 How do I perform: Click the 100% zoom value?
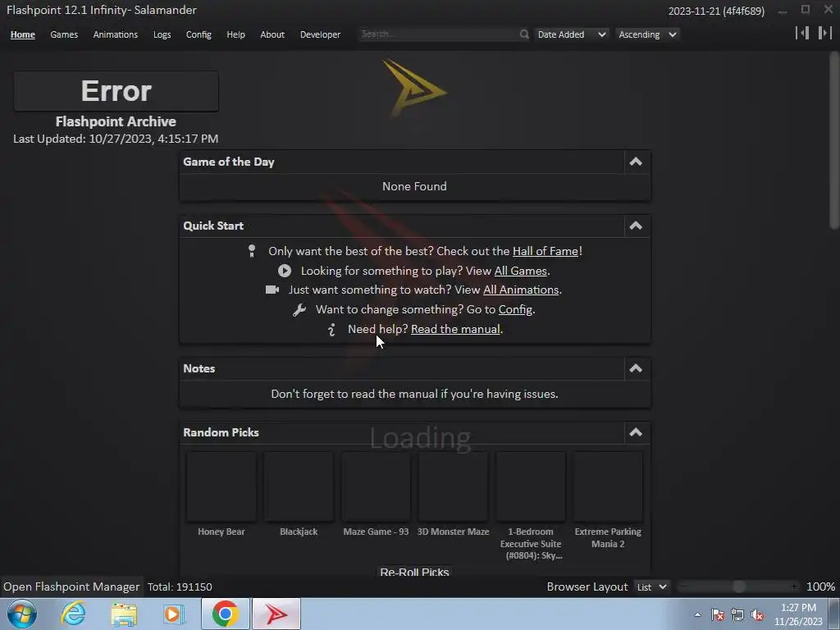click(x=820, y=587)
